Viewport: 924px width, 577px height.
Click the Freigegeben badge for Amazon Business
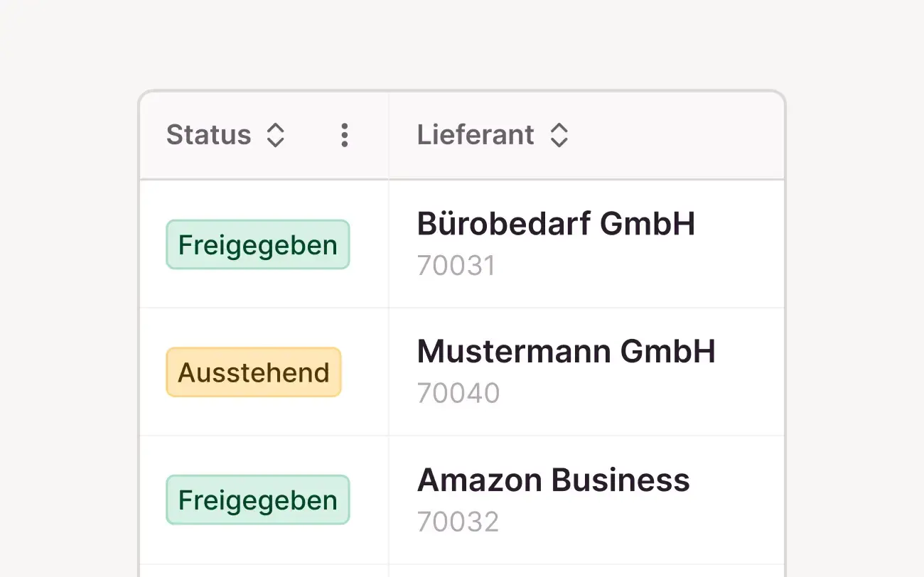[x=257, y=500]
